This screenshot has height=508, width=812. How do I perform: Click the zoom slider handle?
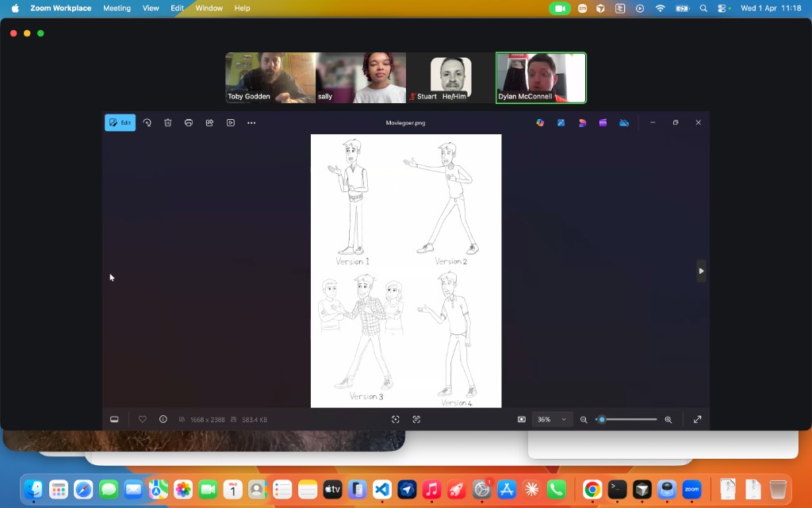(602, 419)
